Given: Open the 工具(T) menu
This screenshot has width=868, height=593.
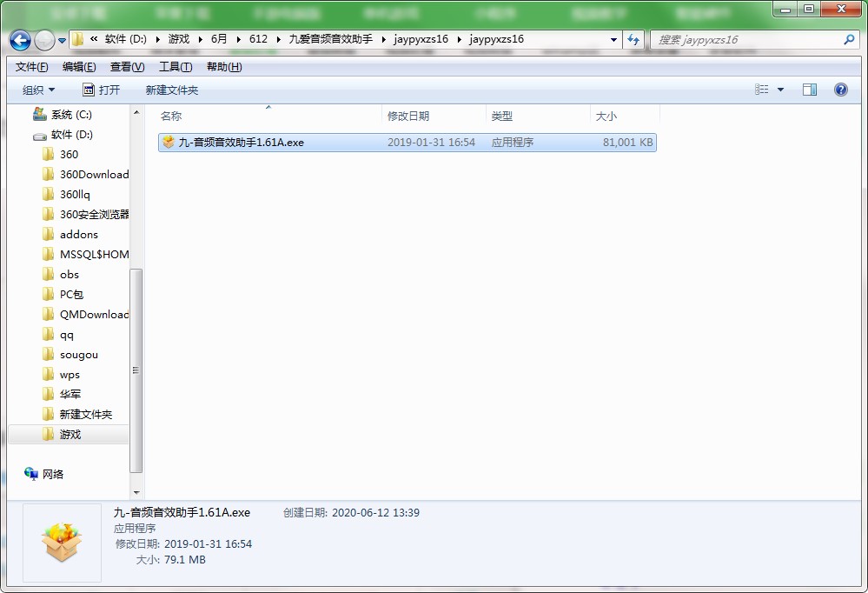Looking at the screenshot, I should click(x=176, y=67).
